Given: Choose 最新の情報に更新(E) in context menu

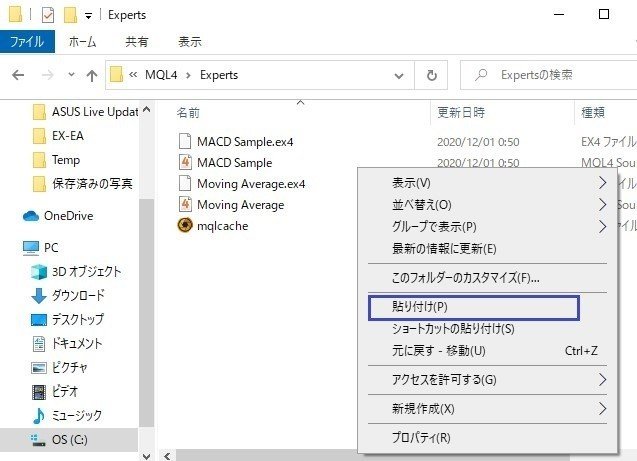Looking at the screenshot, I should [x=488, y=249].
